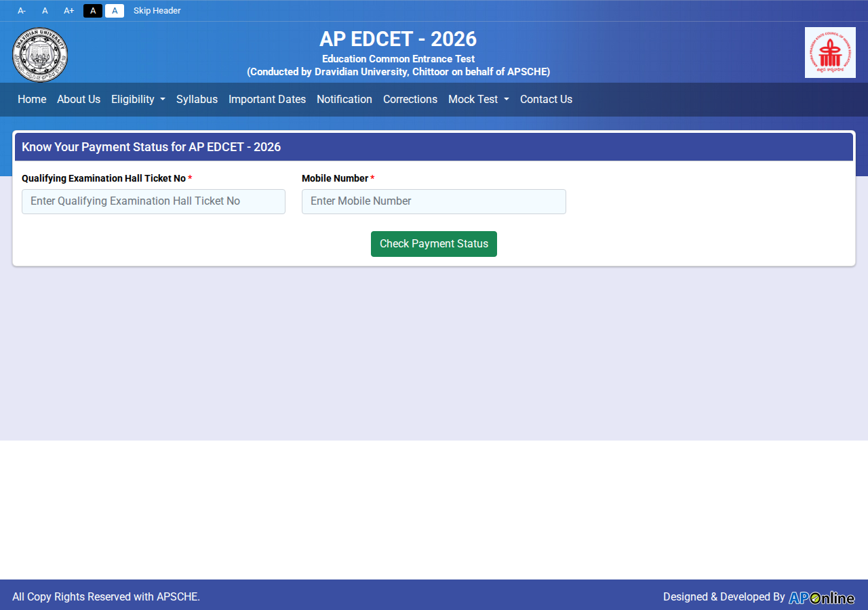Viewport: 868px width, 610px height.
Task: Increase font size with A+ button
Action: [x=68, y=11]
